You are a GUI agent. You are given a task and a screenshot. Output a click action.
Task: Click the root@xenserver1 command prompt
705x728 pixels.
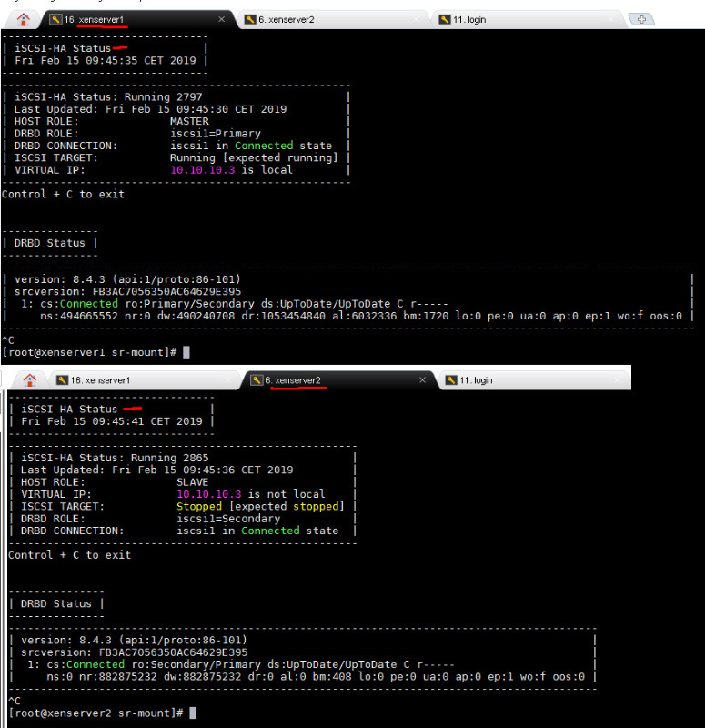89,352
